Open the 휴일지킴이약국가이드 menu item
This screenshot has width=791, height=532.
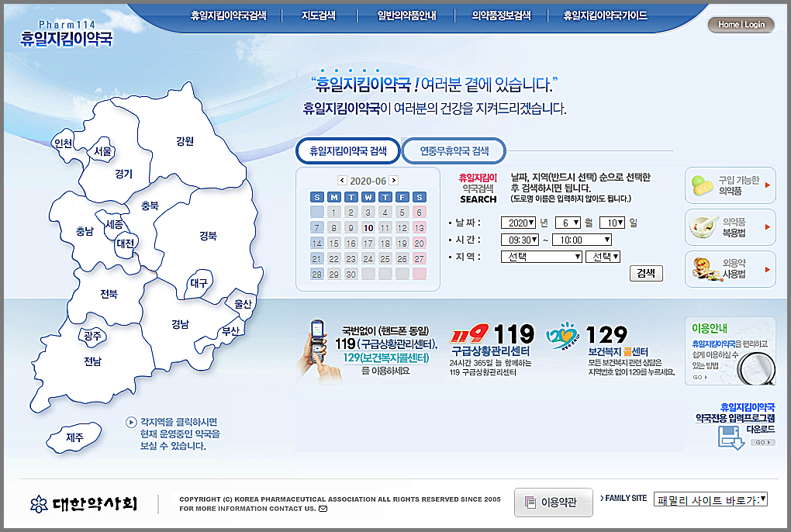click(x=605, y=16)
